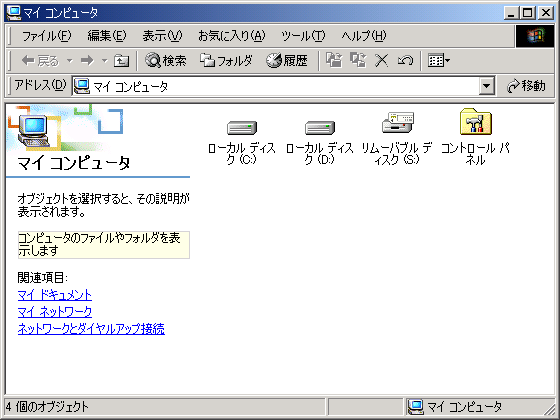The height and width of the screenshot is (420, 560).
Task: Expand the Back button history arrow
Action: [70, 61]
